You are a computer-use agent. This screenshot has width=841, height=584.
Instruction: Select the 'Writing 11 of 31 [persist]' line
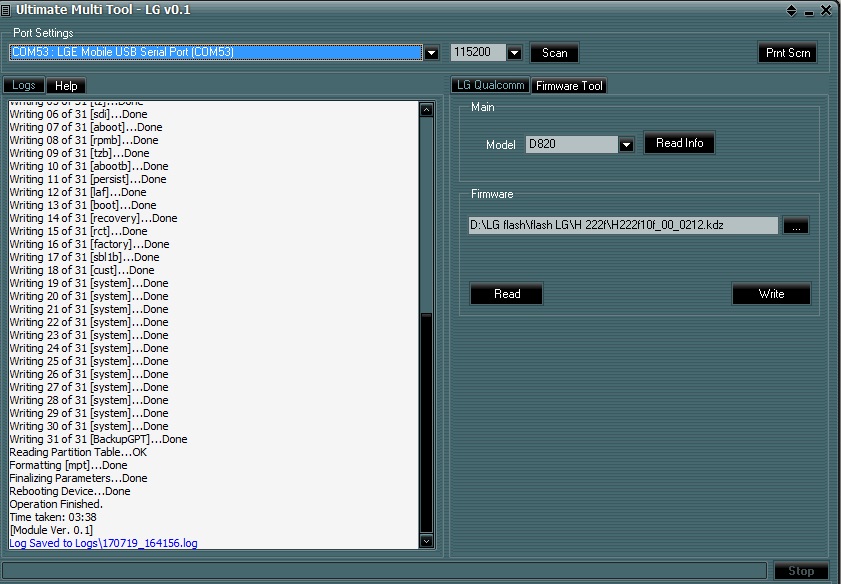pyautogui.click(x=88, y=180)
